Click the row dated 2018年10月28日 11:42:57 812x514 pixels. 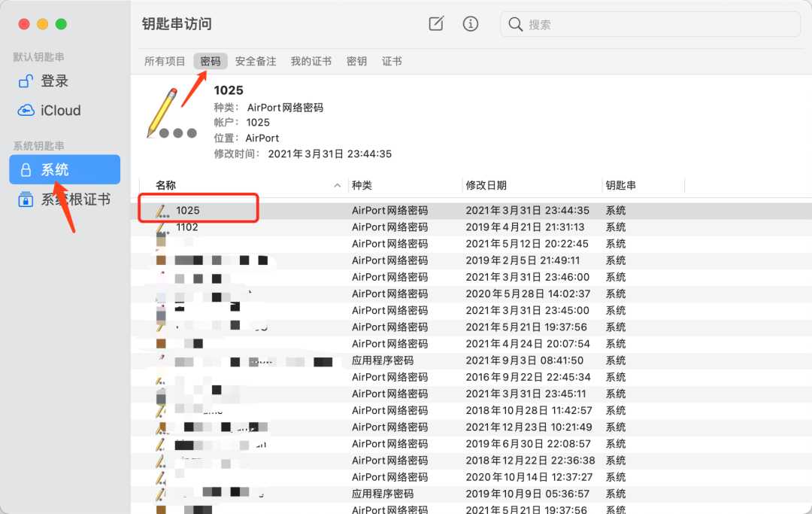pos(471,410)
